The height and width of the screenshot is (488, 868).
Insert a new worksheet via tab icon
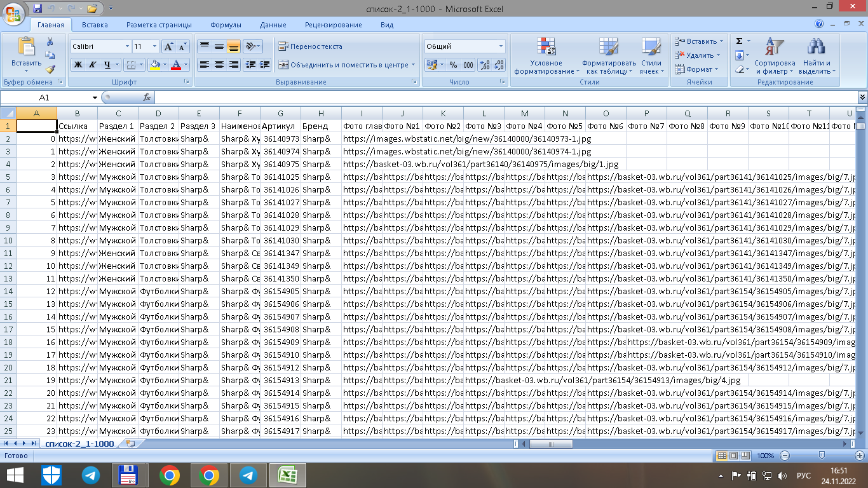tap(131, 444)
